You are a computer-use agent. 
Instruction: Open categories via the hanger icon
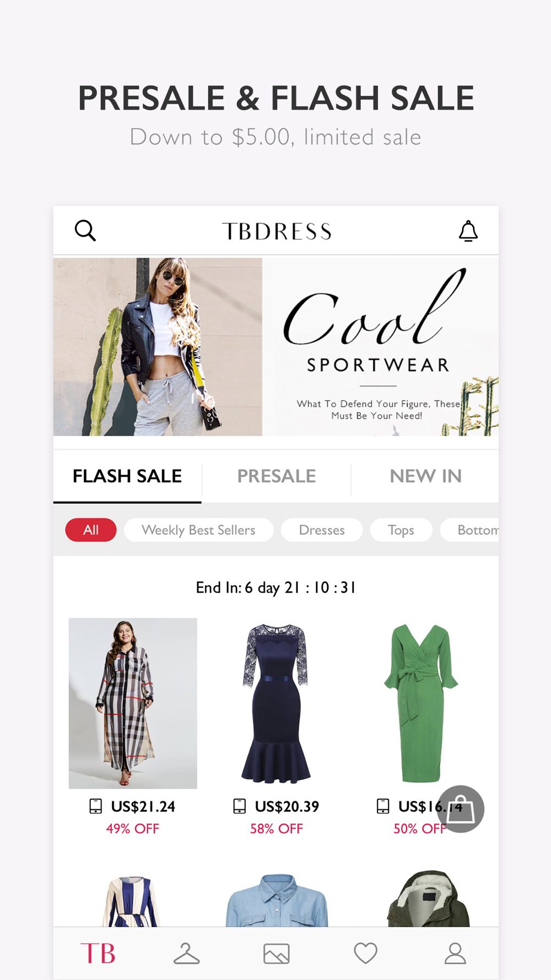pyautogui.click(x=187, y=954)
